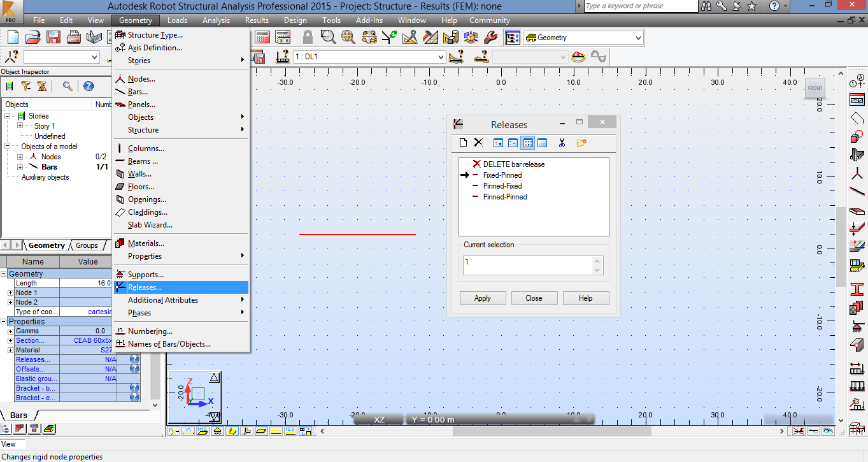Delete selected release using the X icon

pos(478,143)
